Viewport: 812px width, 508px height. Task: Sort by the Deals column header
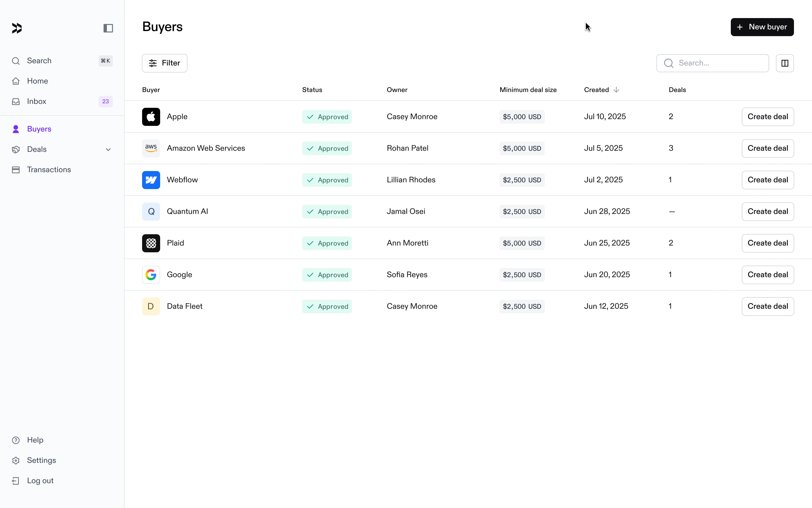677,90
